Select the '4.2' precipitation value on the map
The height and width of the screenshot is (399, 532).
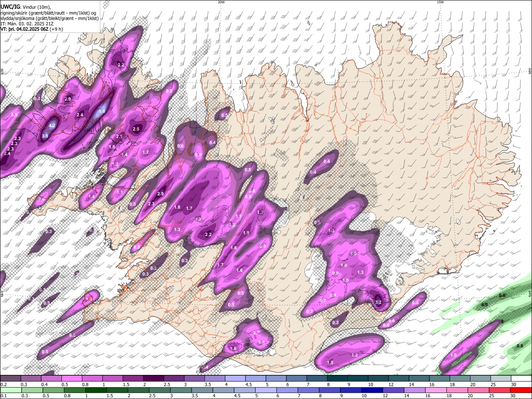52,126
